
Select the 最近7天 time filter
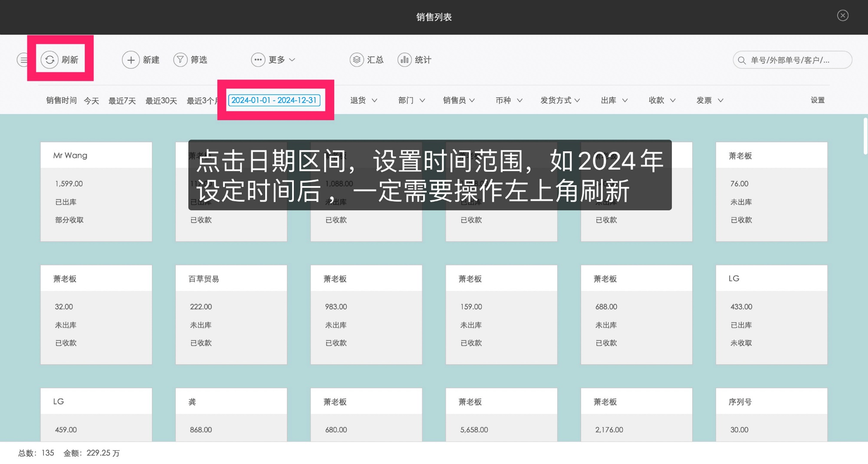coord(122,101)
